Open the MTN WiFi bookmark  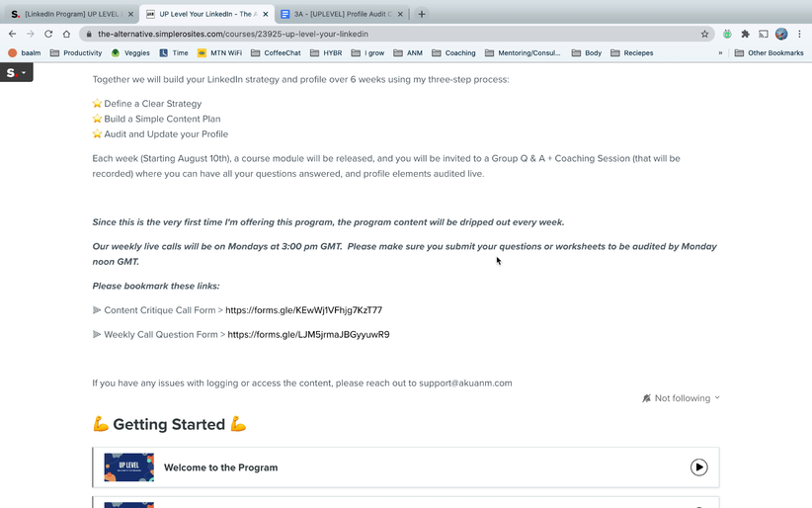219,52
